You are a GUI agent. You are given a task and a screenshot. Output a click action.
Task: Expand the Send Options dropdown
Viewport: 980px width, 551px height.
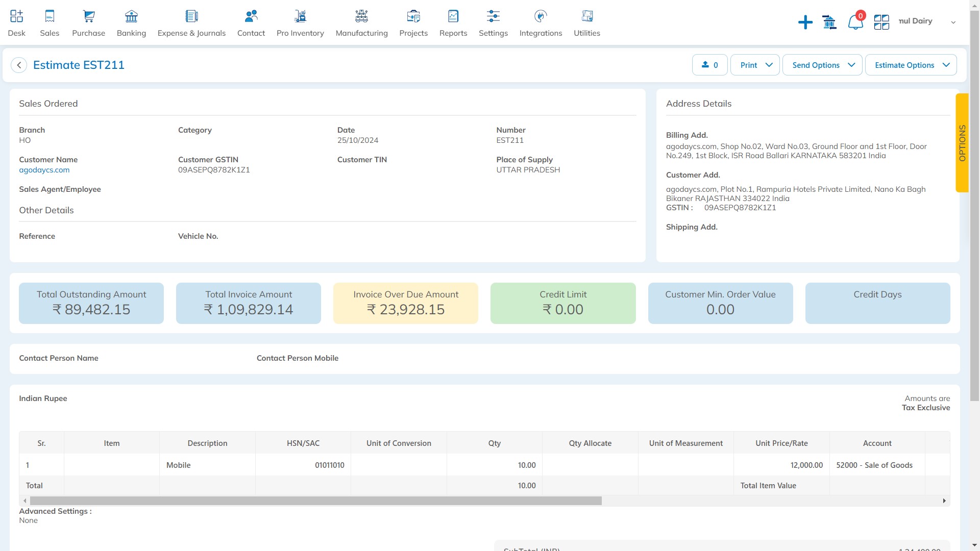click(822, 65)
